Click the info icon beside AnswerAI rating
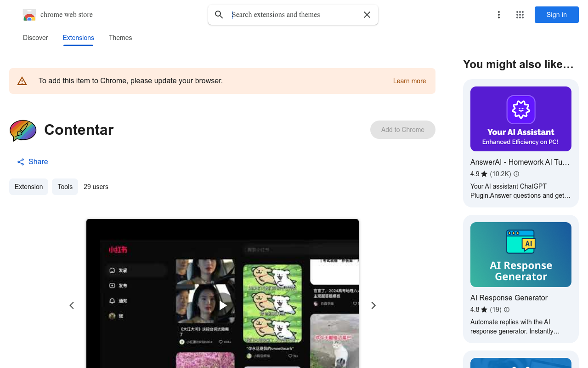This screenshot has width=588, height=368. point(516,174)
